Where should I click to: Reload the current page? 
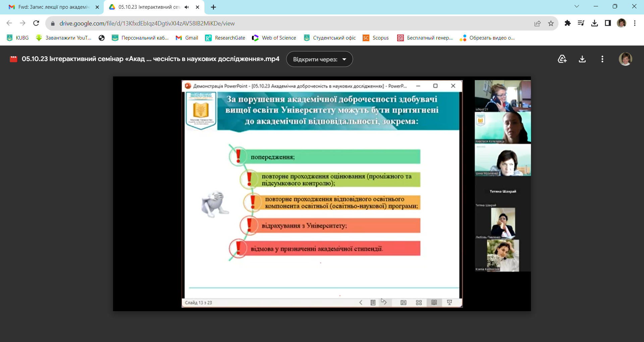(x=36, y=23)
